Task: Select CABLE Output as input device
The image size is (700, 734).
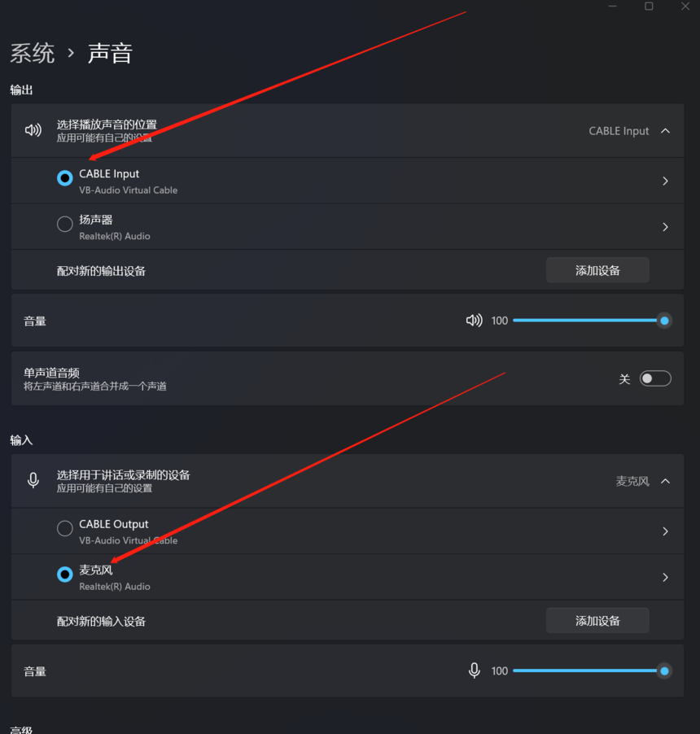Action: click(64, 528)
